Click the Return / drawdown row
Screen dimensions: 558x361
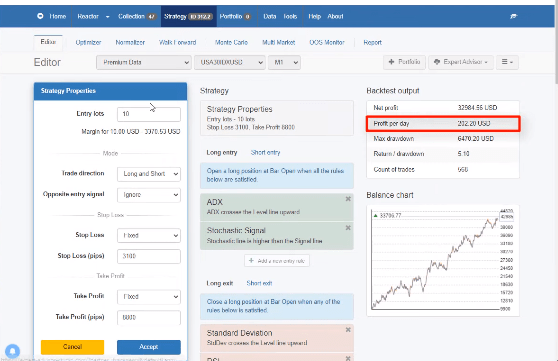(443, 154)
